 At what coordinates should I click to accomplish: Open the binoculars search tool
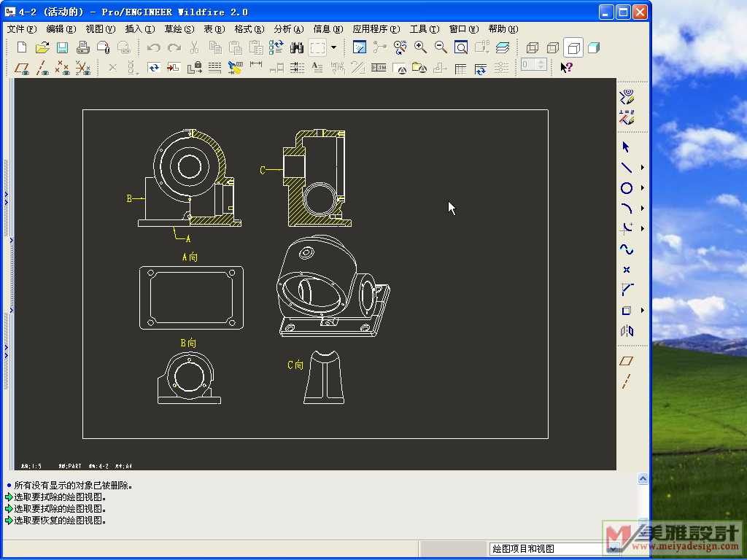pos(297,47)
